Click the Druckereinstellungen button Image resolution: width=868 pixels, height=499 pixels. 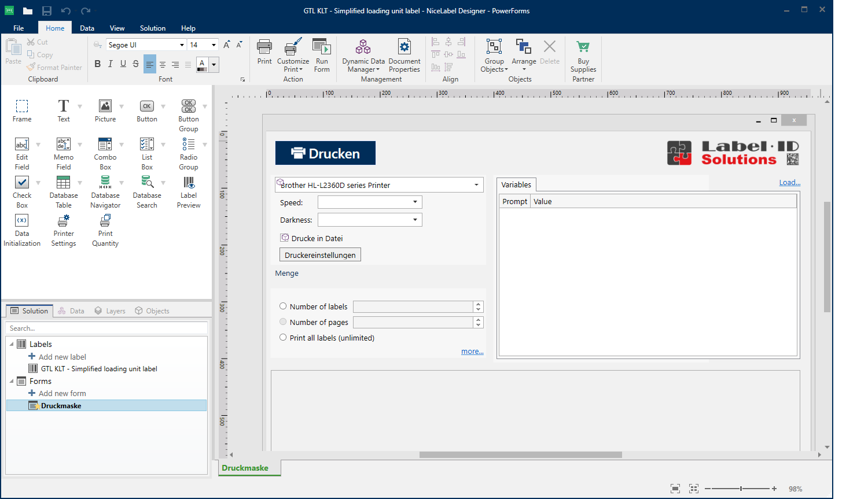pyautogui.click(x=320, y=255)
